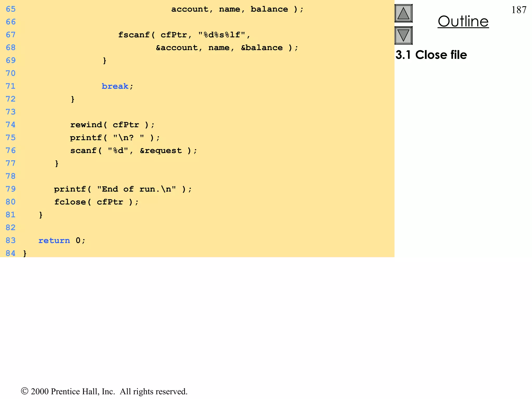The image size is (532, 399).
Task: Click the 'fclose( cfPtr );' statement
Action: point(97,202)
